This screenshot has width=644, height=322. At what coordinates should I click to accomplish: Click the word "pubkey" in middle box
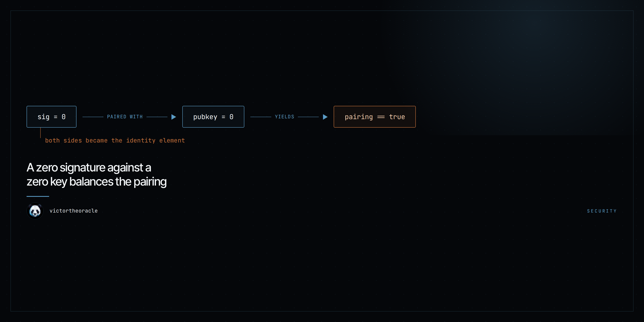click(205, 117)
